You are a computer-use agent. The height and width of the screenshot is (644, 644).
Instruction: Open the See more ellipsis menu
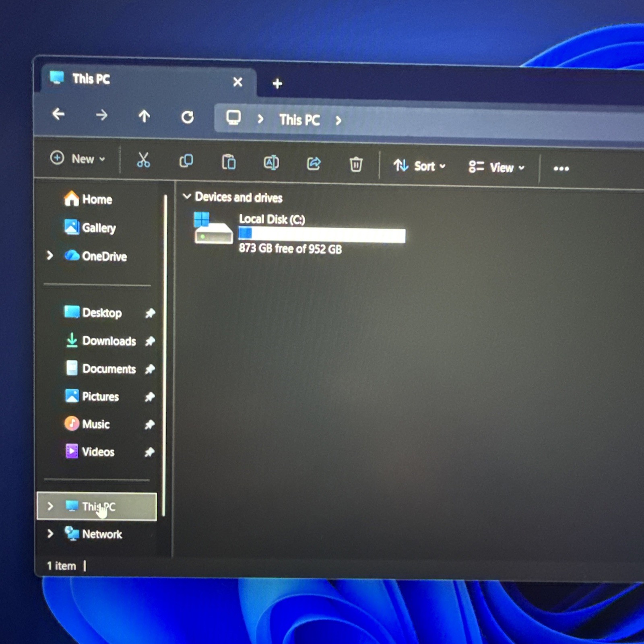coord(561,169)
